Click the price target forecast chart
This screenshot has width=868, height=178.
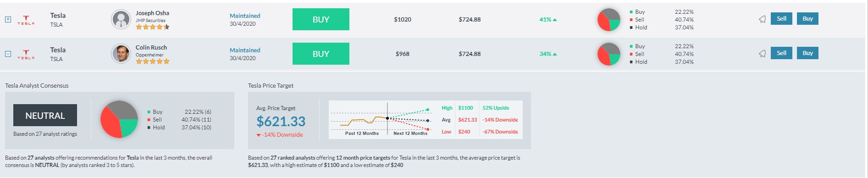[380, 119]
